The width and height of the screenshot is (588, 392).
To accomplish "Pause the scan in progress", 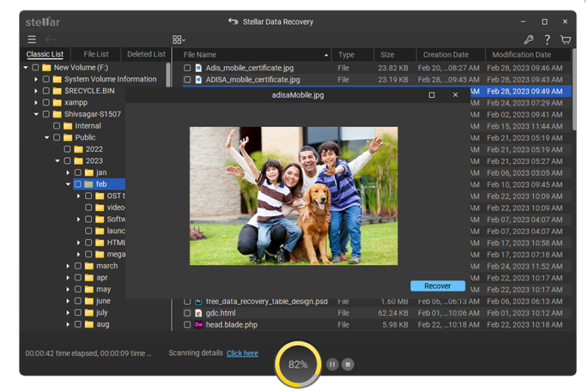I will coord(332,364).
